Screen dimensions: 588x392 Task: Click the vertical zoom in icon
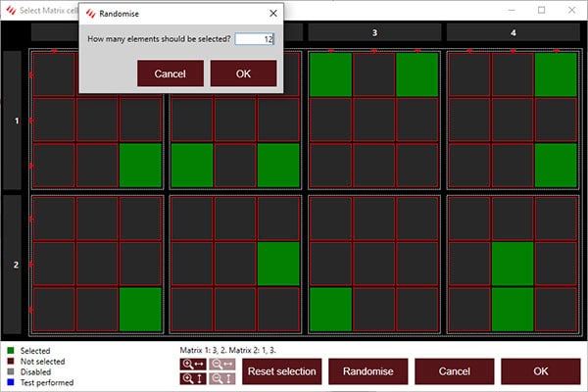191,378
